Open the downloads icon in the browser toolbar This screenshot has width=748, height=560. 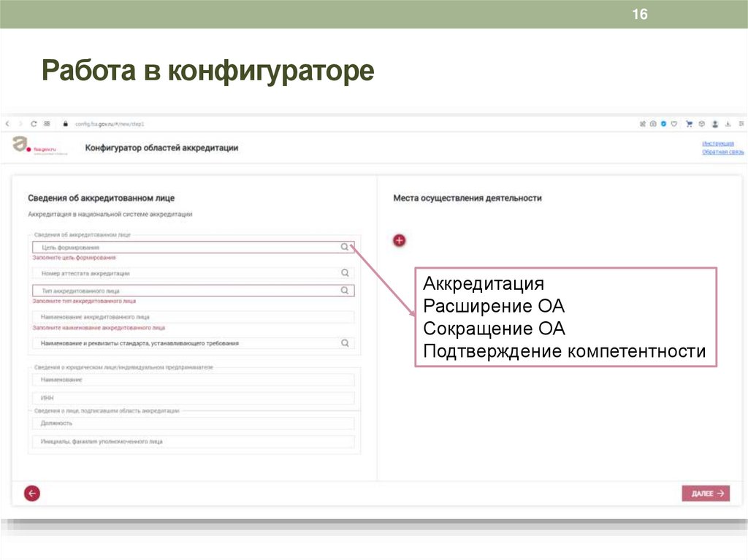pyautogui.click(x=728, y=124)
